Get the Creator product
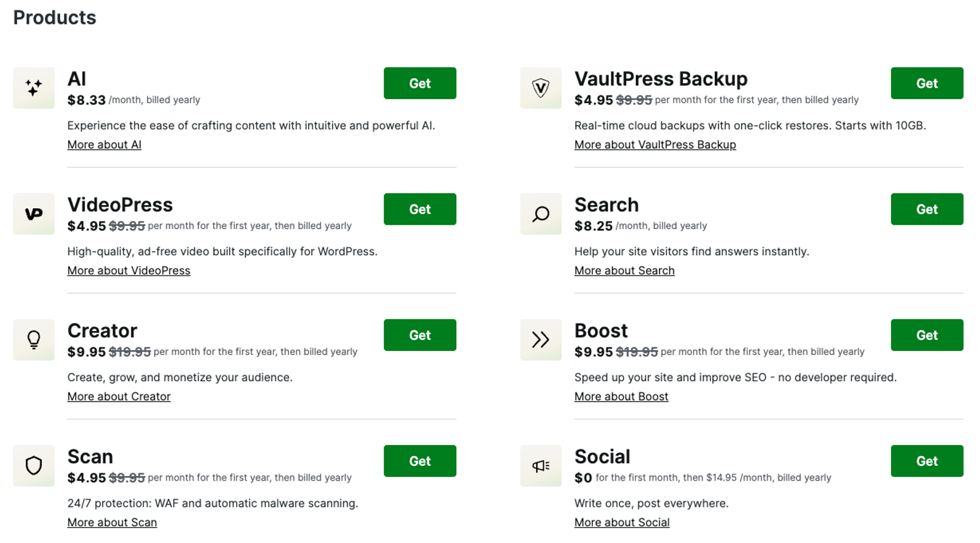Screen dimensions: 980x543 pos(420,335)
